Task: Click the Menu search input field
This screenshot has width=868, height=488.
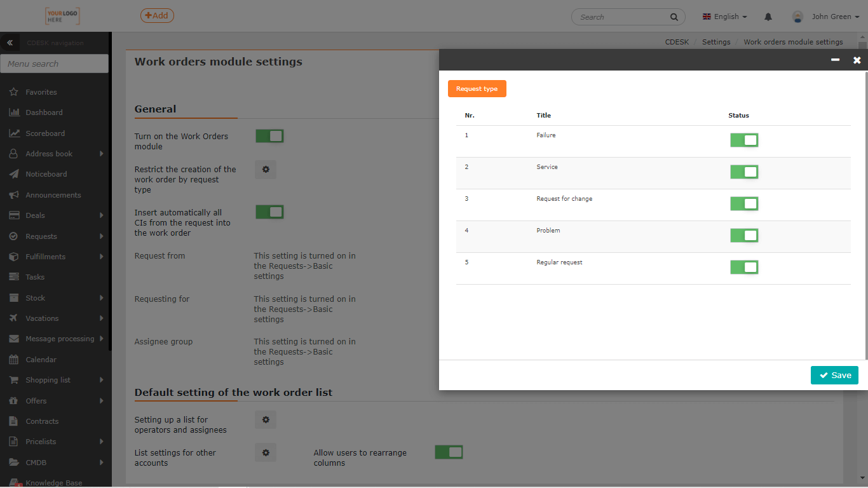Action: tap(55, 64)
